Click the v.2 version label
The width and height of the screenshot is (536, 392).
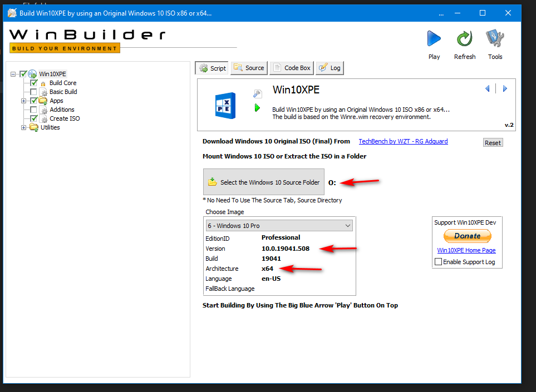pos(509,125)
